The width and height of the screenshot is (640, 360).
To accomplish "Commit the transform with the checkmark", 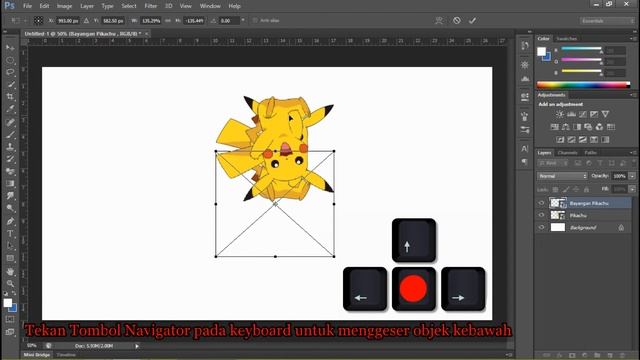I will (472, 20).
